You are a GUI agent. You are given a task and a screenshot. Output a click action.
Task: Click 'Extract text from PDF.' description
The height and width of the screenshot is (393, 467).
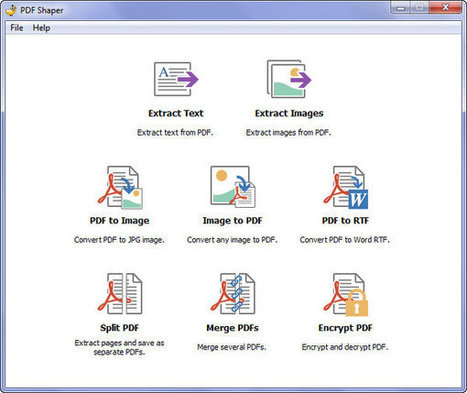point(175,133)
